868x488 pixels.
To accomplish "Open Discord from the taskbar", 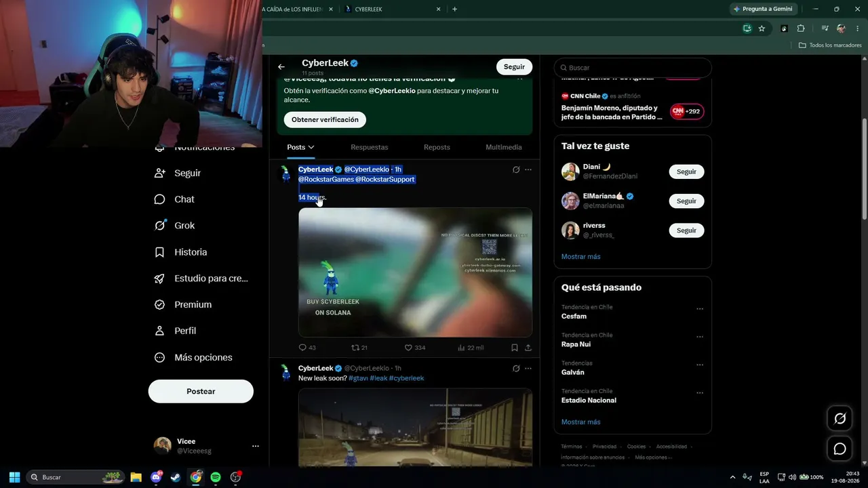I will point(156,477).
